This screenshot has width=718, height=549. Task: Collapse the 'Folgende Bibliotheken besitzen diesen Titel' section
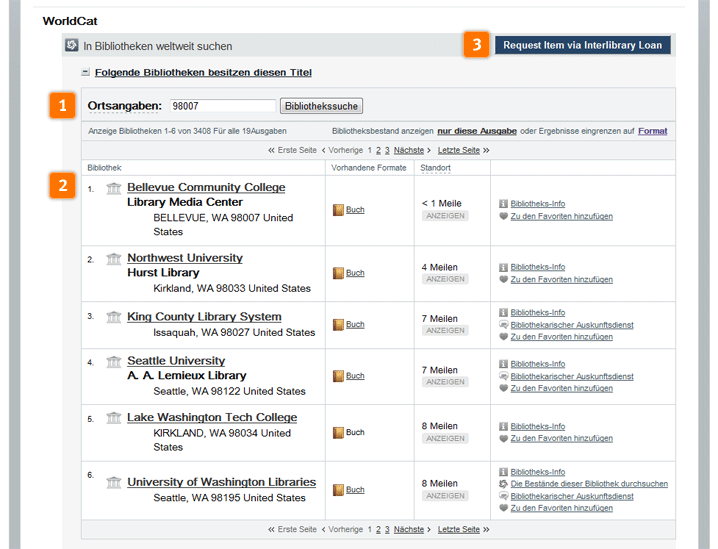86,73
